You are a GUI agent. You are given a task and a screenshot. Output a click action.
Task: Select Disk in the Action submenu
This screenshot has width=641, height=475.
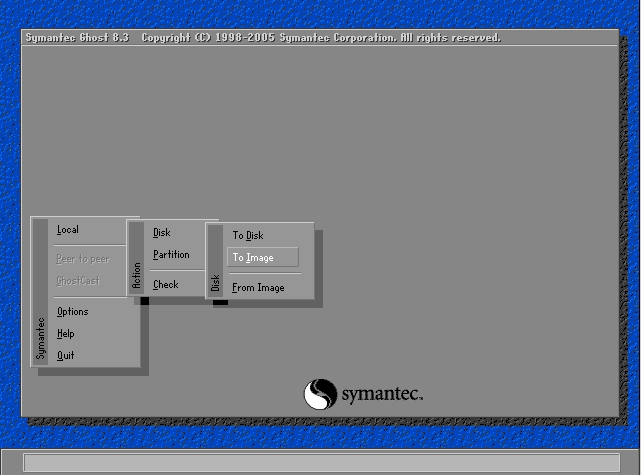coord(161,233)
